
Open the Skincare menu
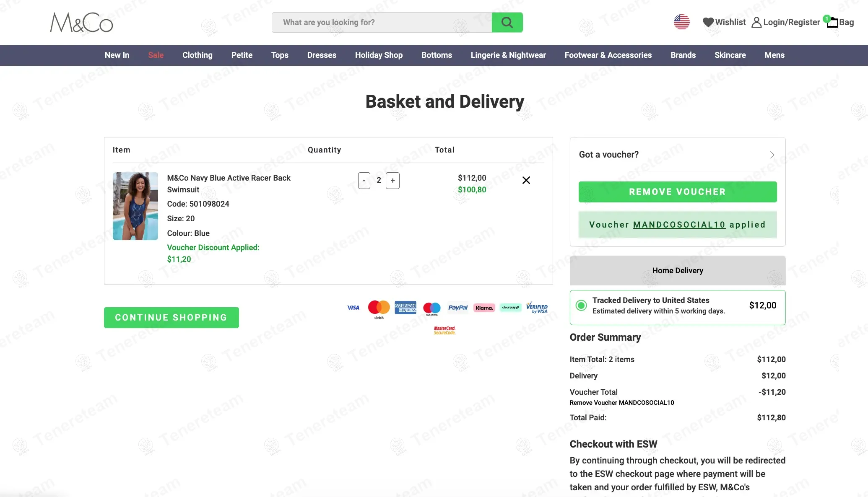[x=730, y=55]
